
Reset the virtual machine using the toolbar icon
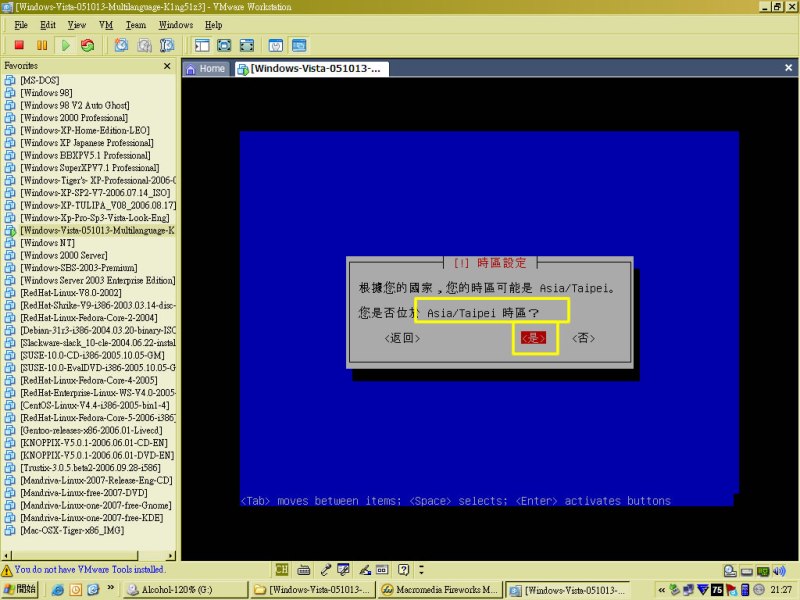(88, 45)
